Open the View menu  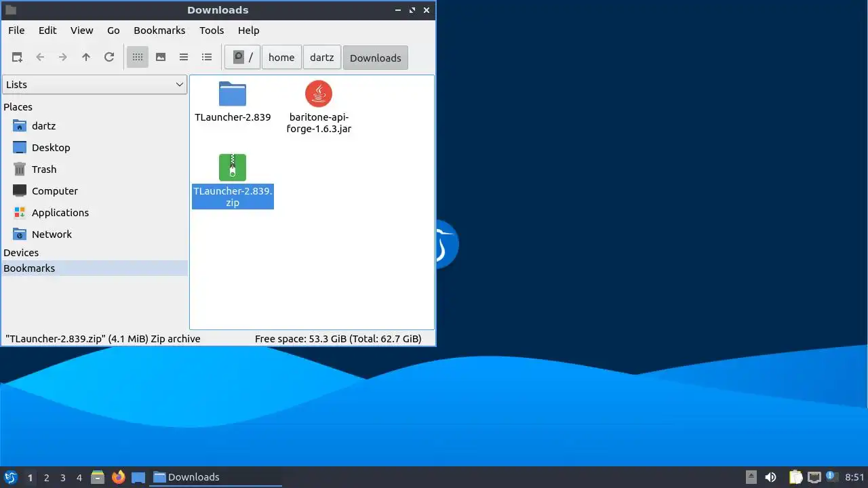(x=82, y=30)
